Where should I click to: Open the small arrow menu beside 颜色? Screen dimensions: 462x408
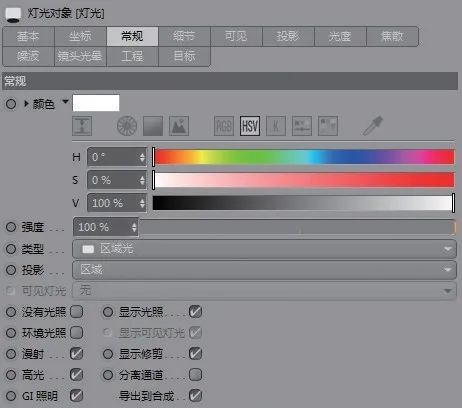pos(65,101)
